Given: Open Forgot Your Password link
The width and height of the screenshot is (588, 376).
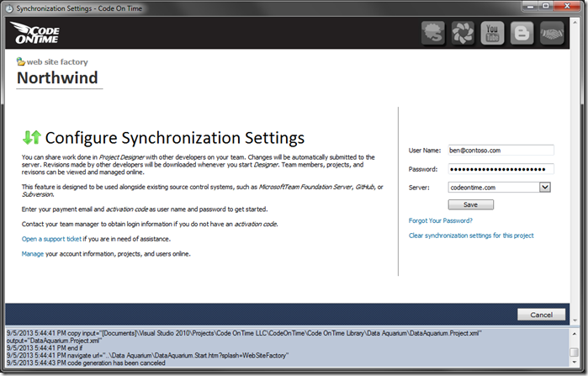Looking at the screenshot, I should tap(441, 220).
